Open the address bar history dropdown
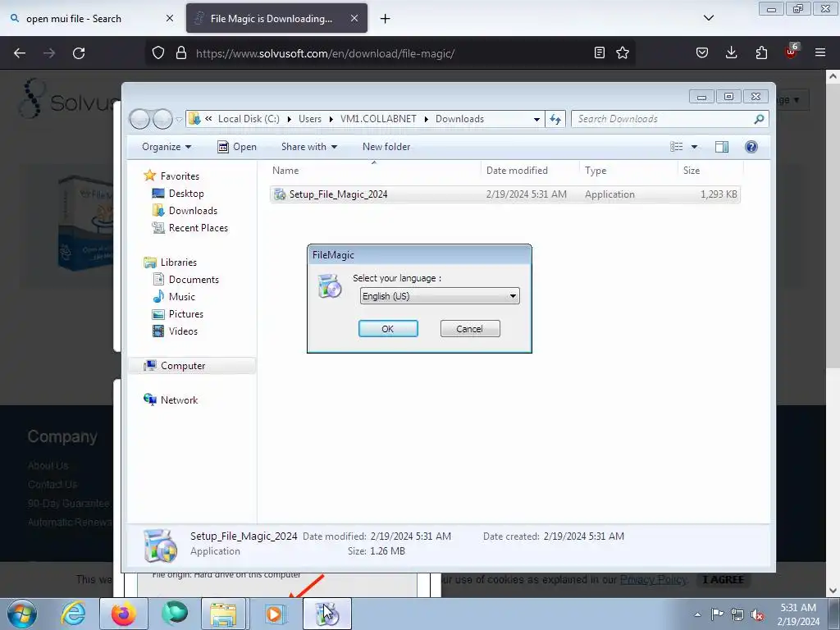Viewport: 840px width, 630px height. click(x=536, y=119)
